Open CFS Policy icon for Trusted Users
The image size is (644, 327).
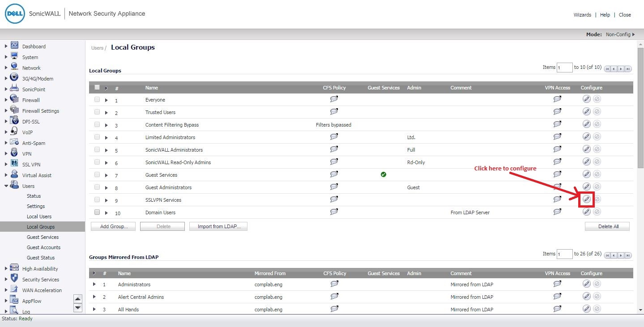pyautogui.click(x=334, y=111)
